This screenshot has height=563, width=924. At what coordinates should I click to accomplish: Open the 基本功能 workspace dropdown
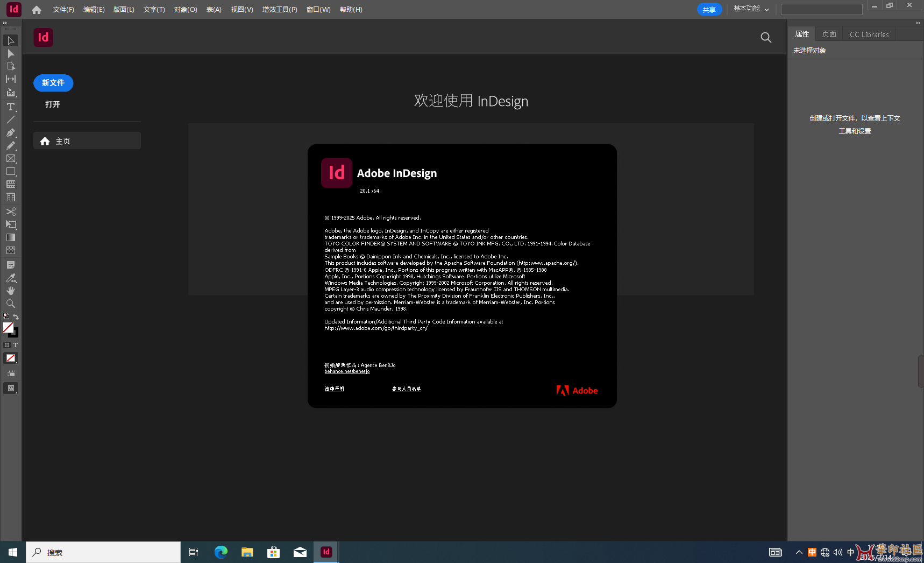[751, 9]
